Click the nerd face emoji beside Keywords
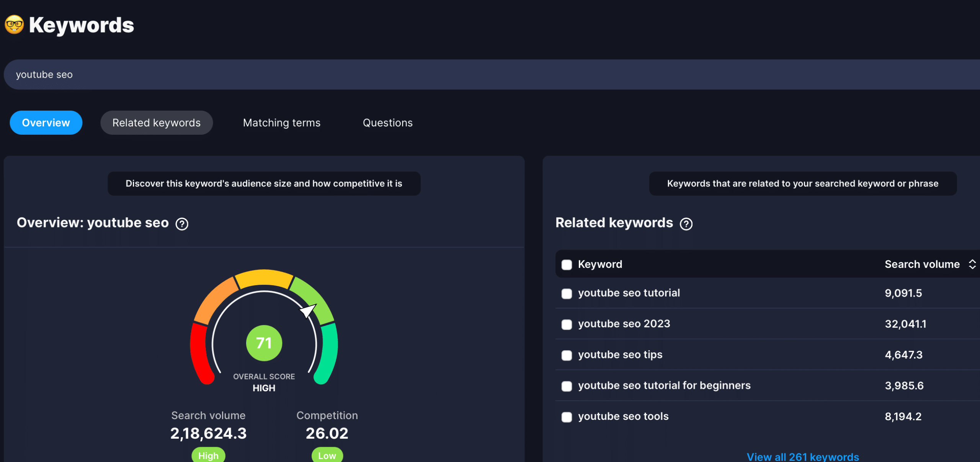Viewport: 980px width, 462px height. tap(14, 25)
